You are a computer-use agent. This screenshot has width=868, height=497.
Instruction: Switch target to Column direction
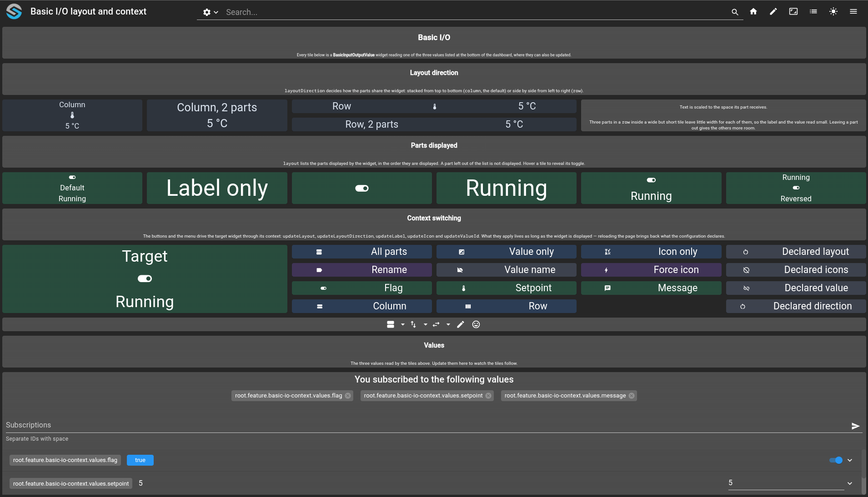click(x=361, y=306)
